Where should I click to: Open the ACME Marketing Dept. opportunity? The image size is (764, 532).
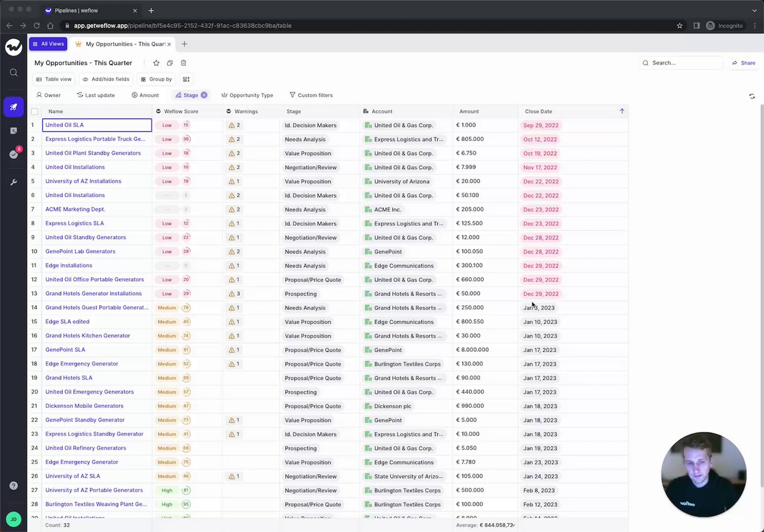pyautogui.click(x=75, y=210)
